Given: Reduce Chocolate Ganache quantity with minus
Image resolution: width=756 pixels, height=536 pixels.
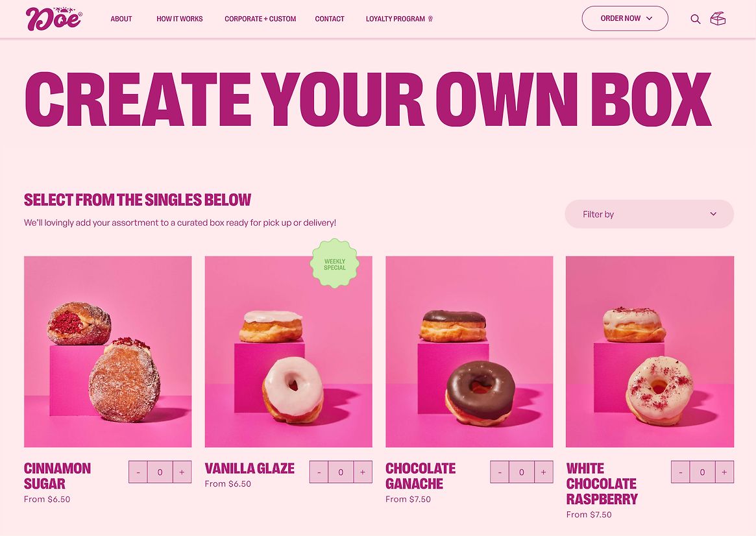Looking at the screenshot, I should pos(500,472).
